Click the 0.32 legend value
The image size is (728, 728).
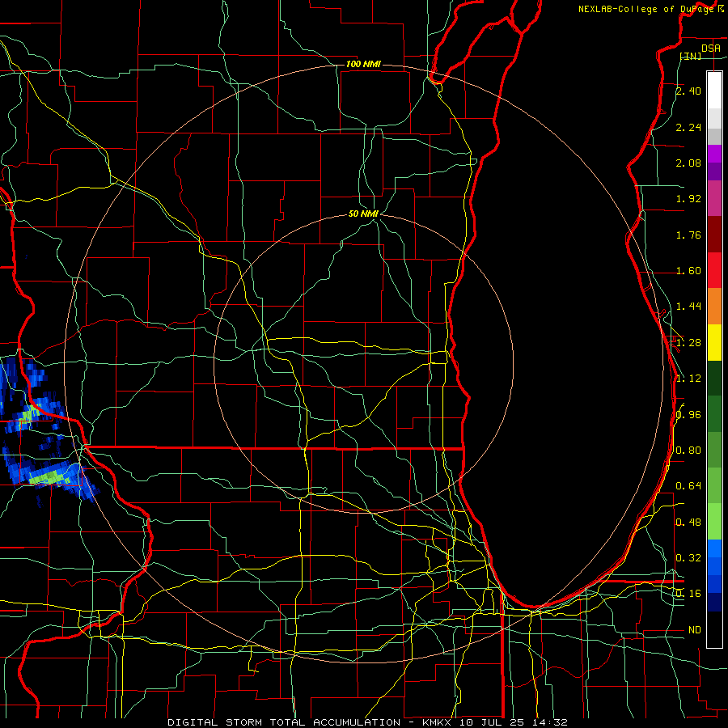pyautogui.click(x=688, y=557)
